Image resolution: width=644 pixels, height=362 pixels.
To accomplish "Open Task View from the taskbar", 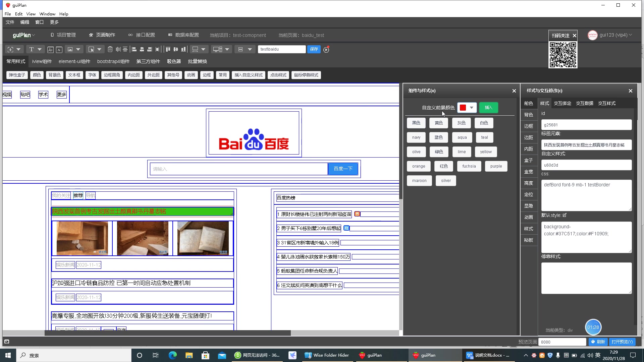I will point(155,355).
